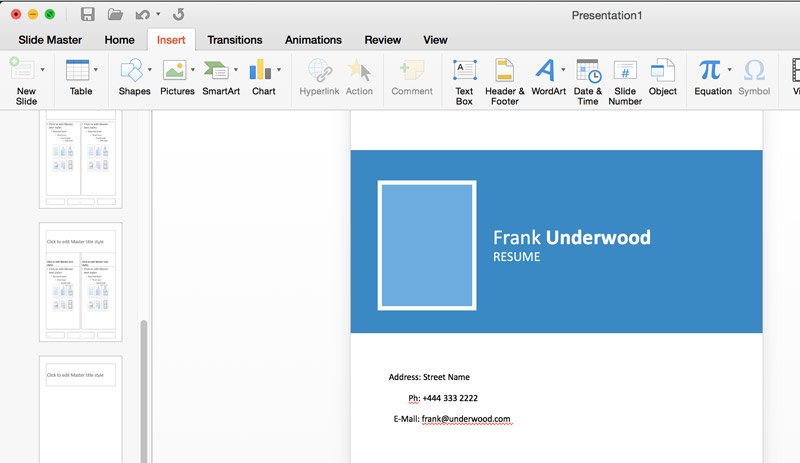Open the WordArt dropdown
Image resolution: width=800 pixels, height=463 pixels.
coord(563,70)
